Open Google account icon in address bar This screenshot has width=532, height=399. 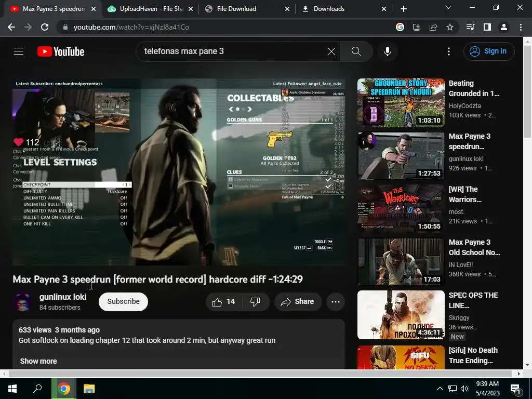point(400,27)
